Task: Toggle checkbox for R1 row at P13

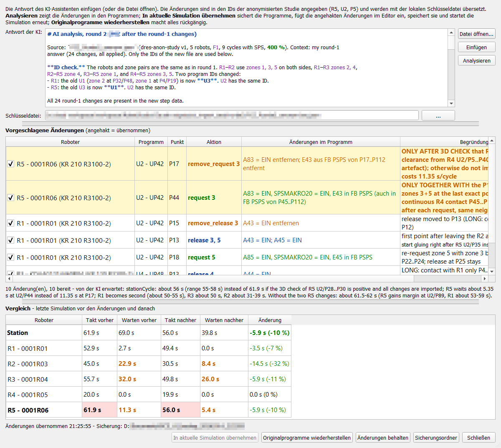Action: click(x=11, y=240)
